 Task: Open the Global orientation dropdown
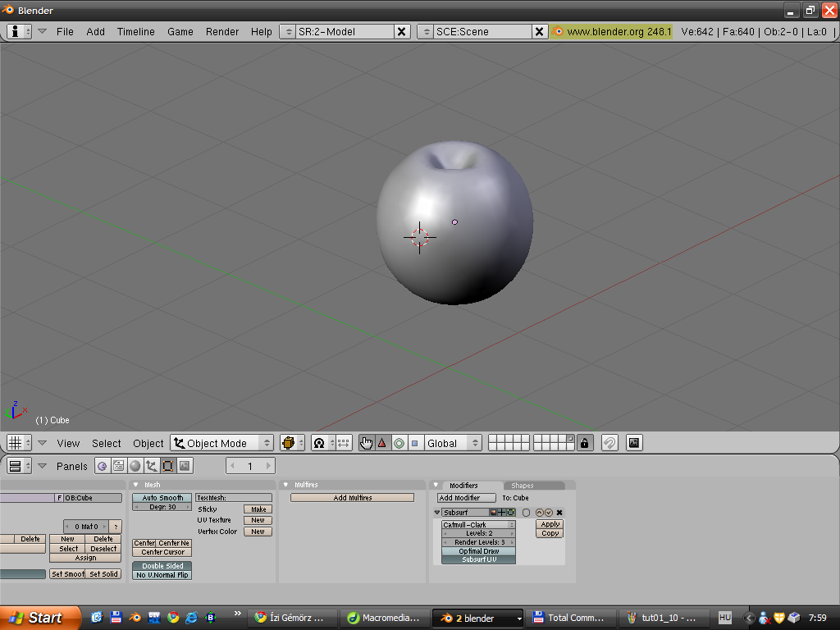[453, 443]
